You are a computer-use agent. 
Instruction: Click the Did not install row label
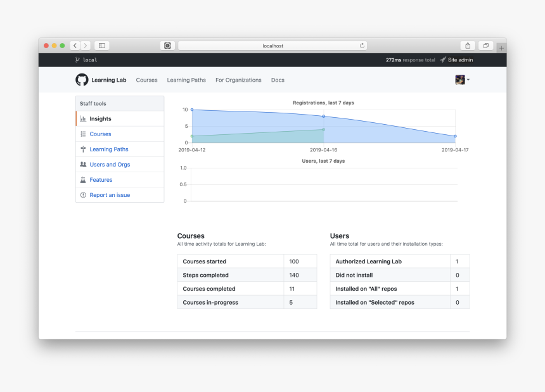pos(354,275)
